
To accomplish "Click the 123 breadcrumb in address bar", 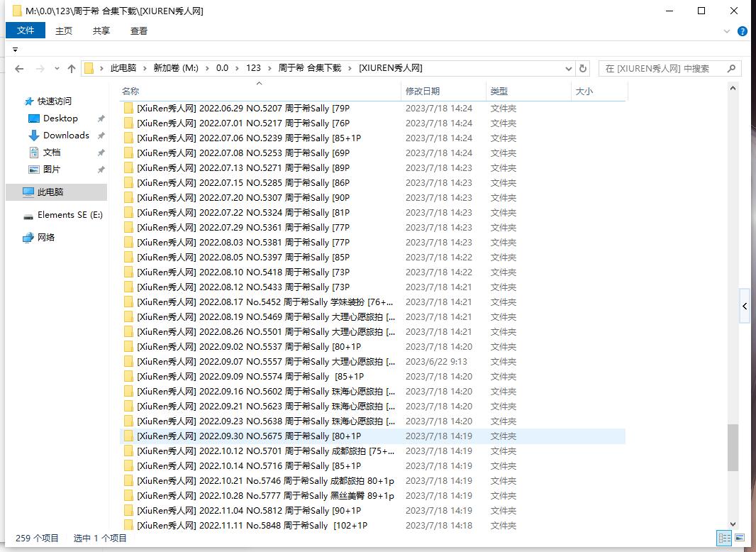I will coord(253,68).
